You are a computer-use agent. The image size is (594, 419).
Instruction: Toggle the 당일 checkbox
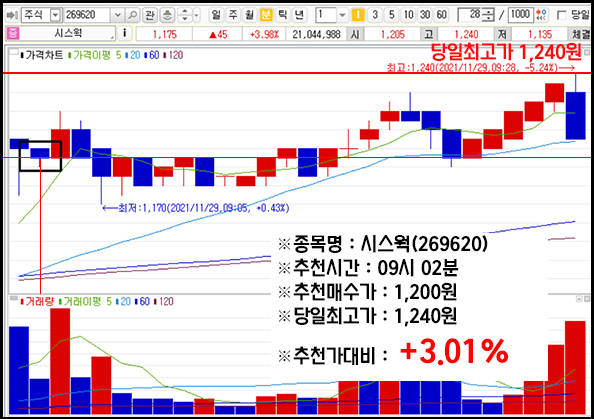(562, 15)
